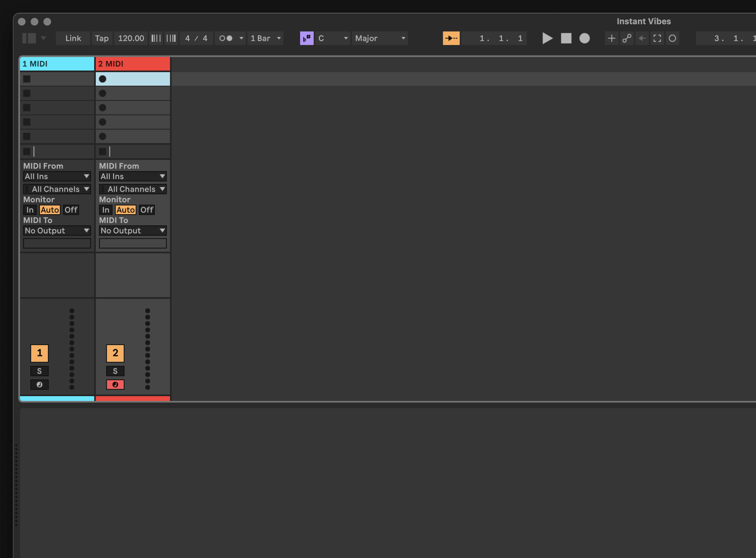This screenshot has height=558, width=756.
Task: Select the 1 MIDI track header
Action: click(x=57, y=64)
